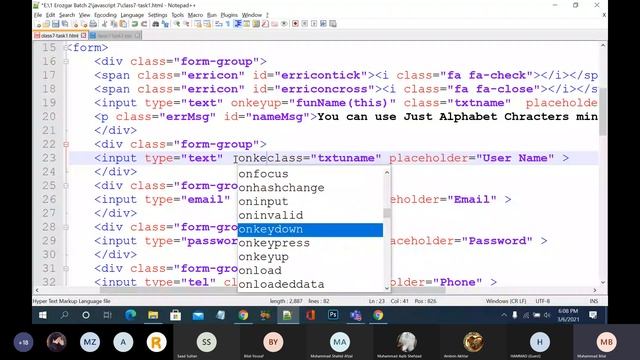
Task: Click the Stop Recording macro icon
Action: [x=304, y=24]
